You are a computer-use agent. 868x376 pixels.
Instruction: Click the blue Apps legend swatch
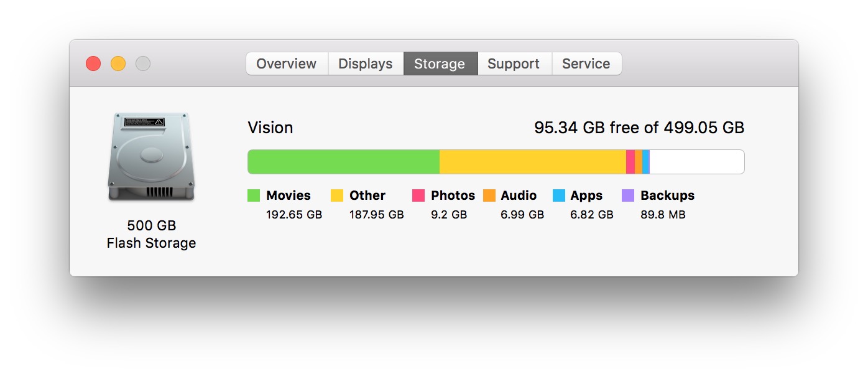pyautogui.click(x=559, y=195)
